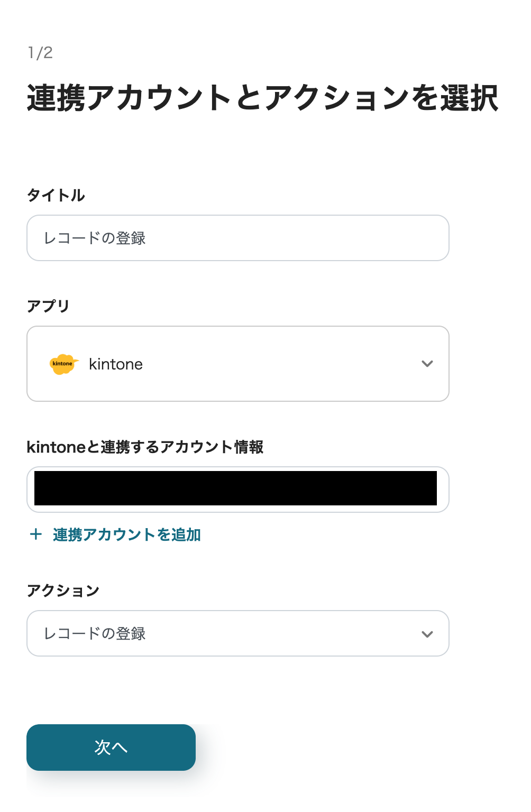This screenshot has width=531, height=812.
Task: Click the 1/2 step indicator
Action: click(40, 53)
